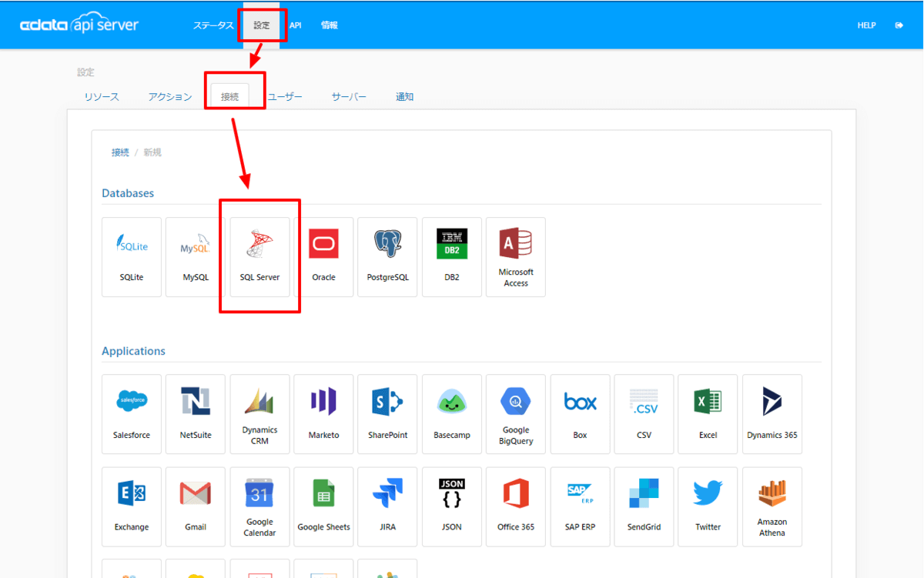Select the Gmail connector tile

196,506
